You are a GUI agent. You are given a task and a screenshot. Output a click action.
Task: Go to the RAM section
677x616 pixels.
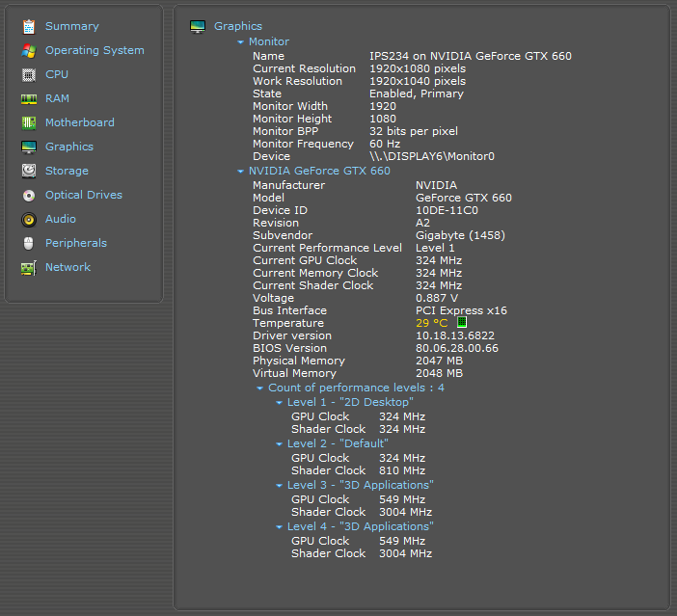pyautogui.click(x=57, y=98)
